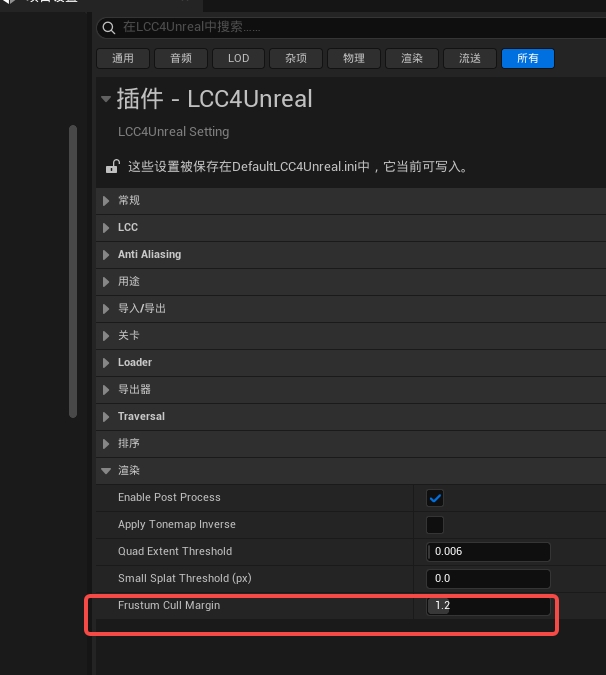Screen dimensions: 606x675
Task: Click the LCC4Unreal Setting subtitle text
Action: coord(173,132)
